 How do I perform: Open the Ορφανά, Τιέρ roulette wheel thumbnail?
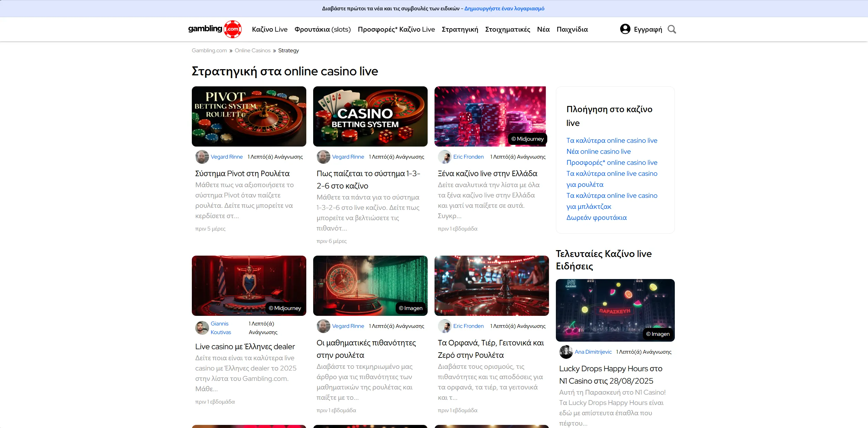pos(492,286)
